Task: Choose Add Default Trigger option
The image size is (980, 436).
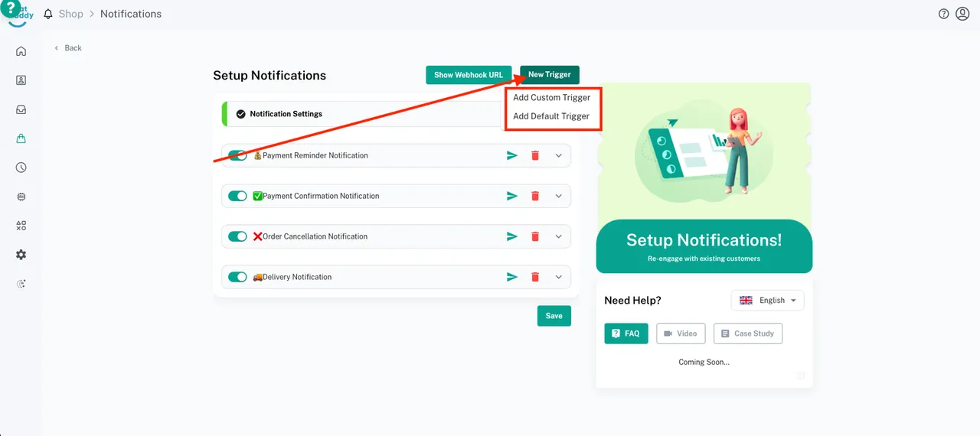Action: click(x=551, y=116)
